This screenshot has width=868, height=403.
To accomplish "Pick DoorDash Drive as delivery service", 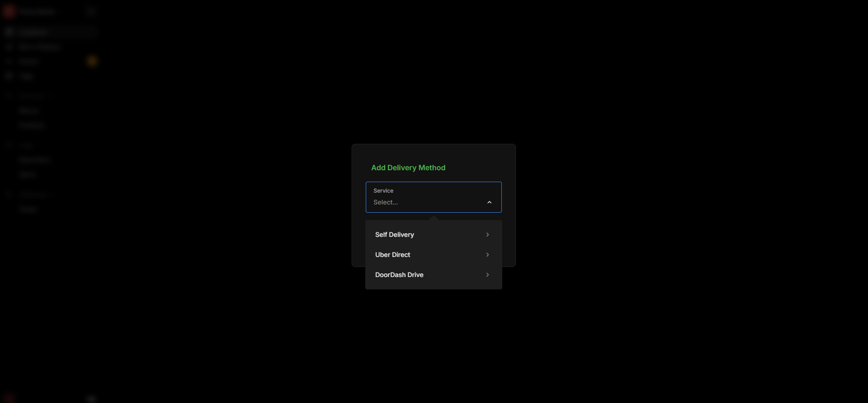I will point(399,275).
